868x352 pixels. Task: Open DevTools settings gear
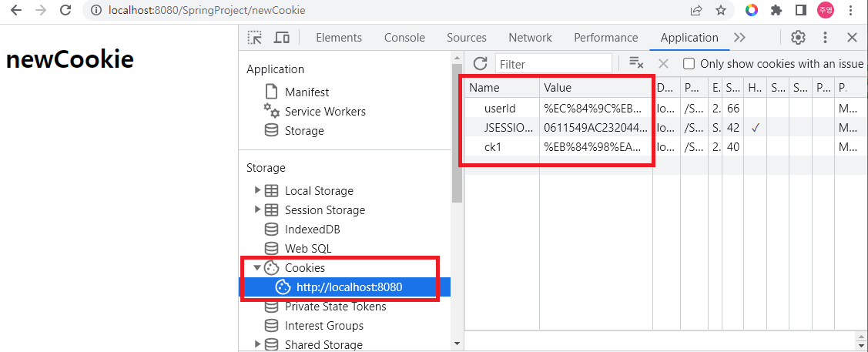(x=798, y=38)
